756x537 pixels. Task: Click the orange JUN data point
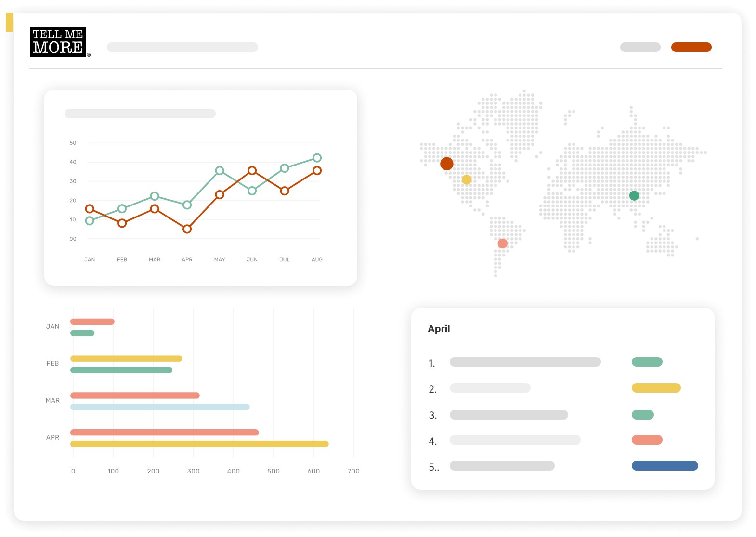[252, 171]
